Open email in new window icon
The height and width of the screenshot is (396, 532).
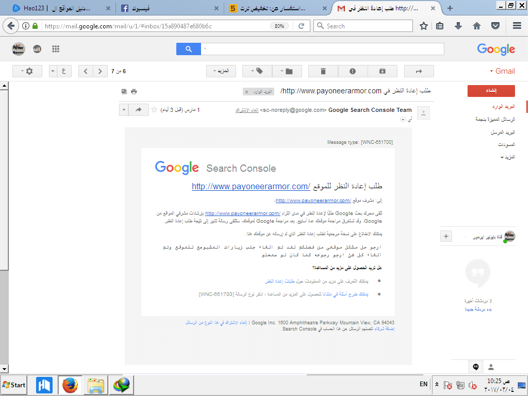pyautogui.click(x=124, y=91)
